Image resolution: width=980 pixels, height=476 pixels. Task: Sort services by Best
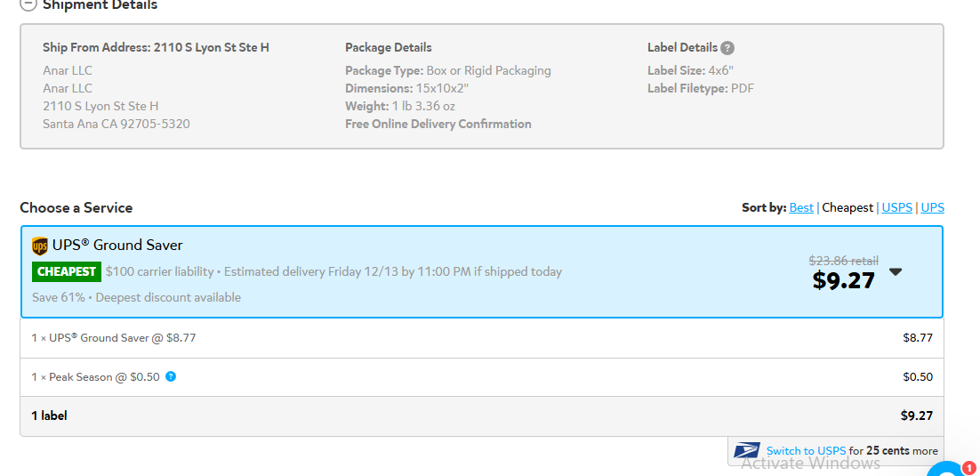click(x=801, y=207)
